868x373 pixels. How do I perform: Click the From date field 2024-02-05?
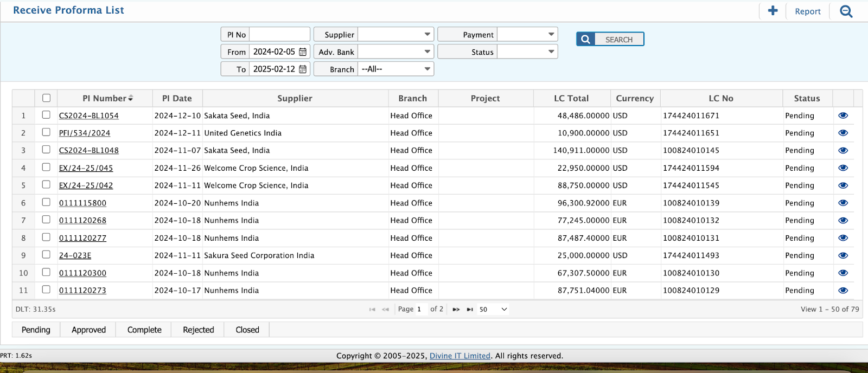[274, 52]
